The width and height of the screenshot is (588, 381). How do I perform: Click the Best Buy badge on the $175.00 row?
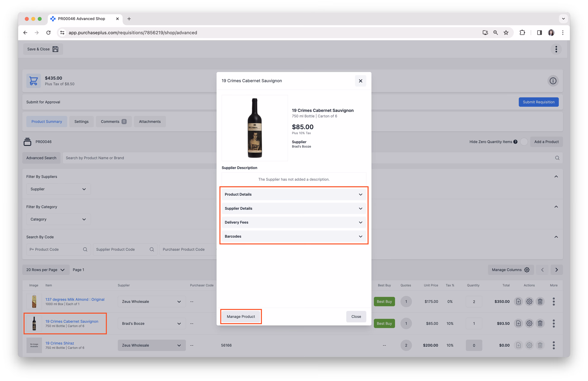[x=384, y=301]
